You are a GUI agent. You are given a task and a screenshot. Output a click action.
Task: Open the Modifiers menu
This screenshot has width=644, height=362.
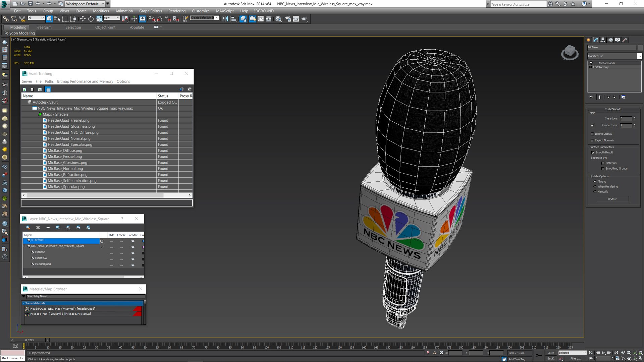(x=101, y=11)
